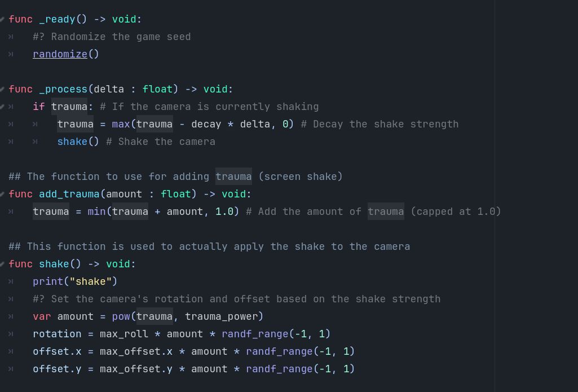Click the pow function call

[121, 316]
